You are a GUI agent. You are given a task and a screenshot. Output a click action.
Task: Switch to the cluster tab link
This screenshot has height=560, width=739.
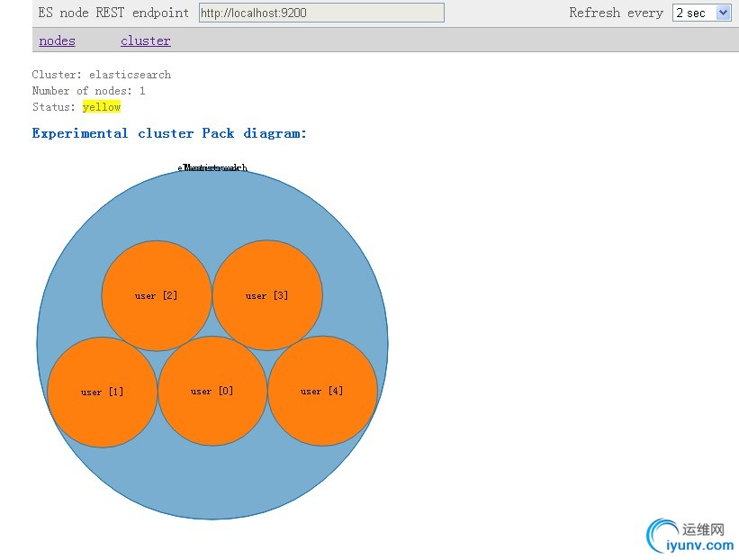tap(145, 41)
